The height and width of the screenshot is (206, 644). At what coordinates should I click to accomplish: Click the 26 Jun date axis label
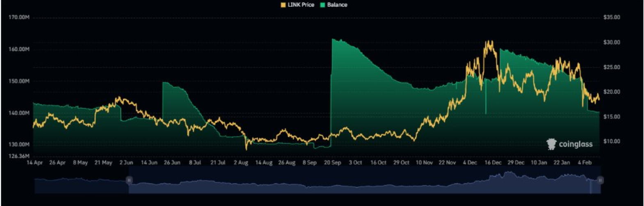point(172,163)
